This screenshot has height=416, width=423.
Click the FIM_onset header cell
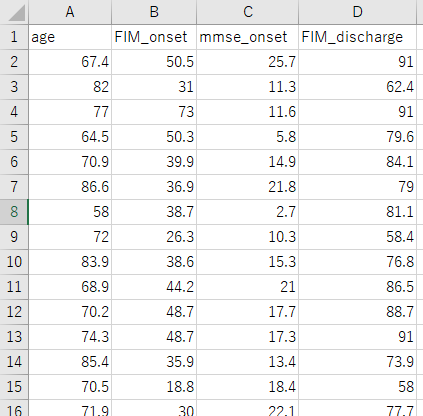154,37
